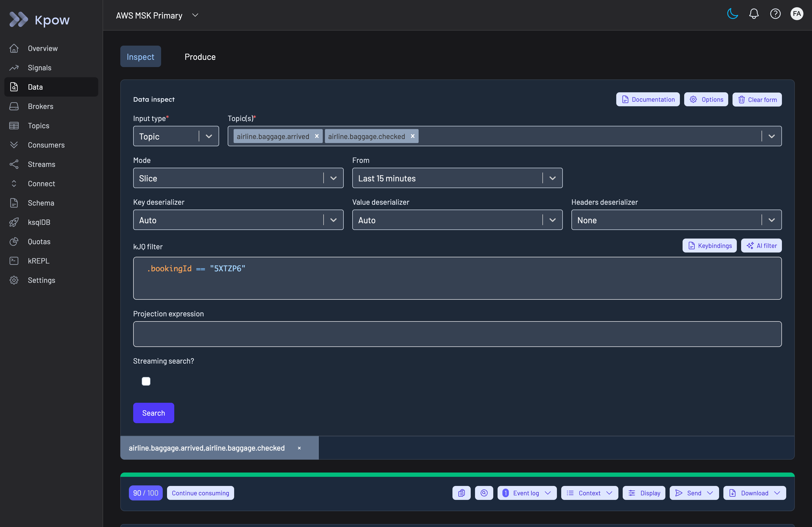The height and width of the screenshot is (527, 812).
Task: Open the Signals page
Action: tap(51, 68)
